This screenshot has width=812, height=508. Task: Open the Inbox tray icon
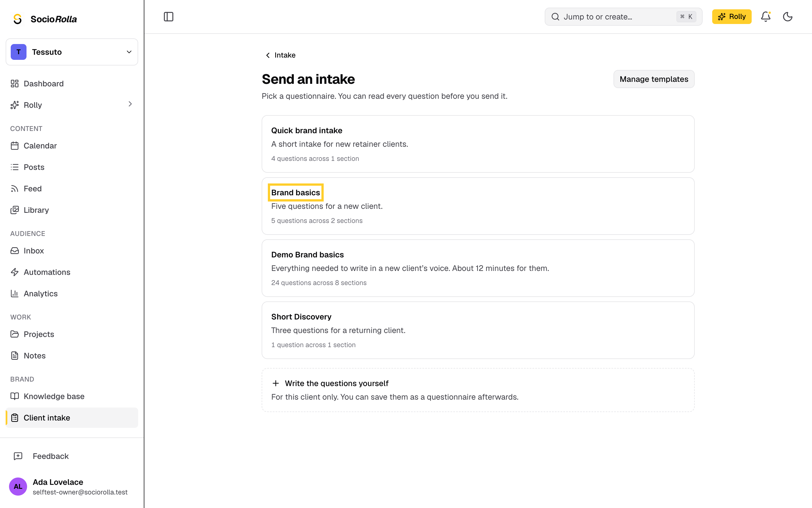click(14, 251)
